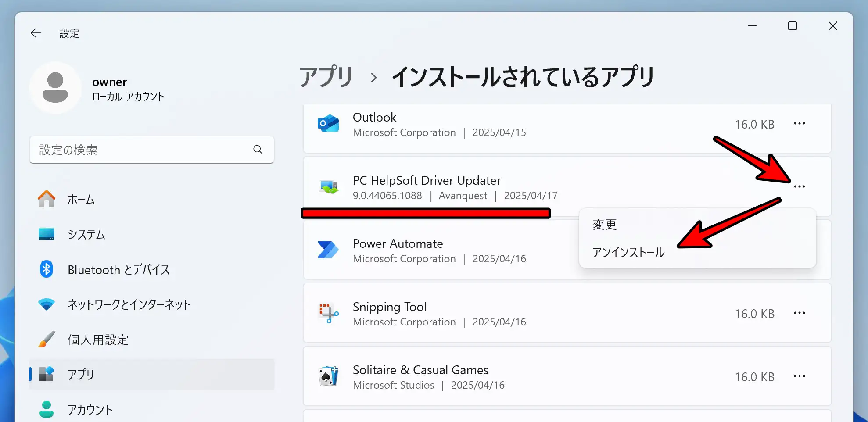Select アプリ in the sidebar
The width and height of the screenshot is (868, 422).
(152, 374)
